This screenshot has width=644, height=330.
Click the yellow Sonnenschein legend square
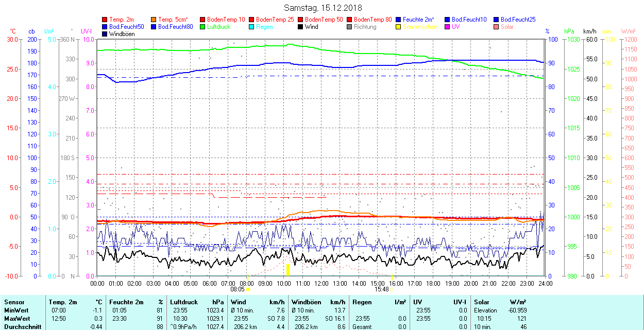pos(399,27)
